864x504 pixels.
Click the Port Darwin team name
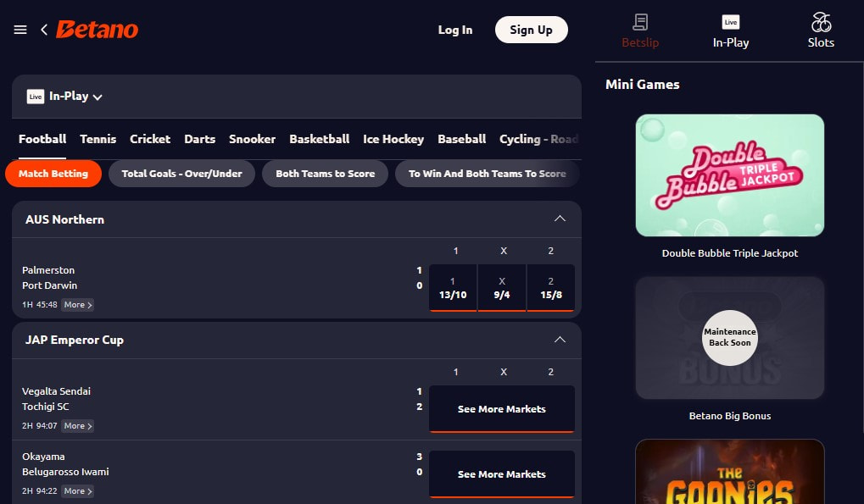[x=49, y=285]
